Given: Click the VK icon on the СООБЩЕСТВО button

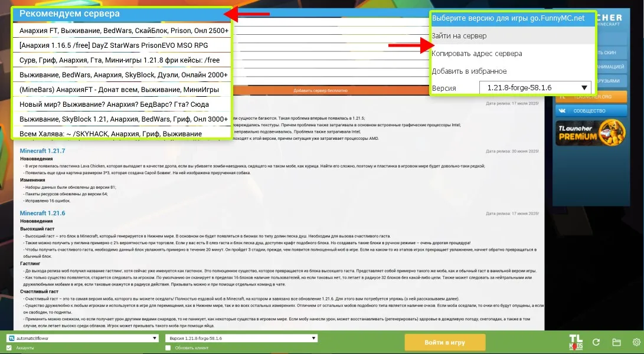Looking at the screenshot, I should [563, 111].
